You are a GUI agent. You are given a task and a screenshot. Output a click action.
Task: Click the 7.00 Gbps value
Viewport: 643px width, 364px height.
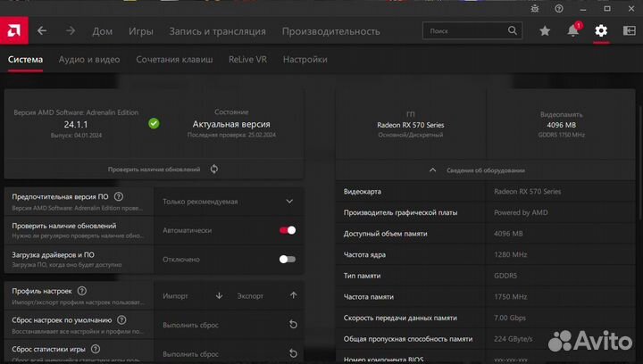510,318
